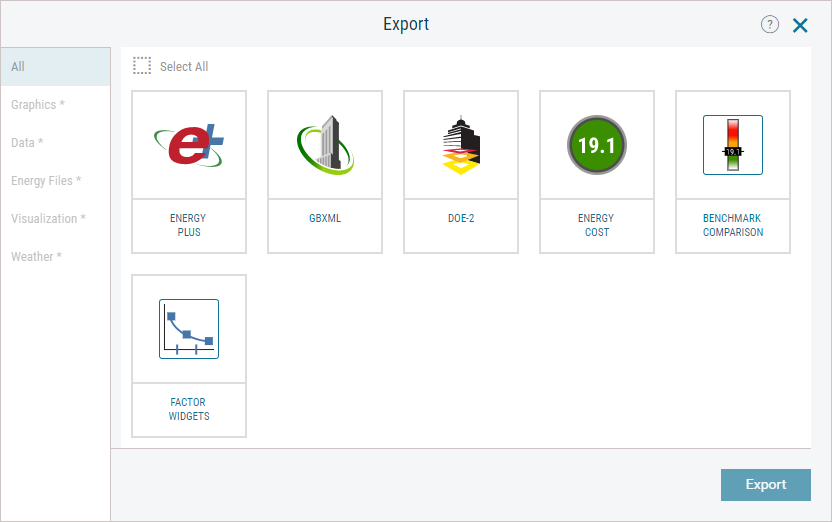Switch to the Visualization category
This screenshot has height=522, width=832.
[x=56, y=219]
